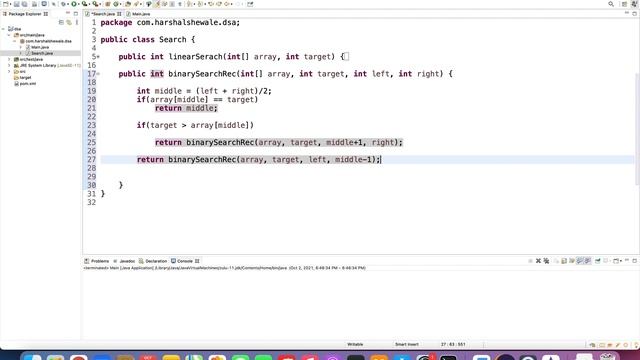Toggle Link with Editor in Package Explorer

69,22
